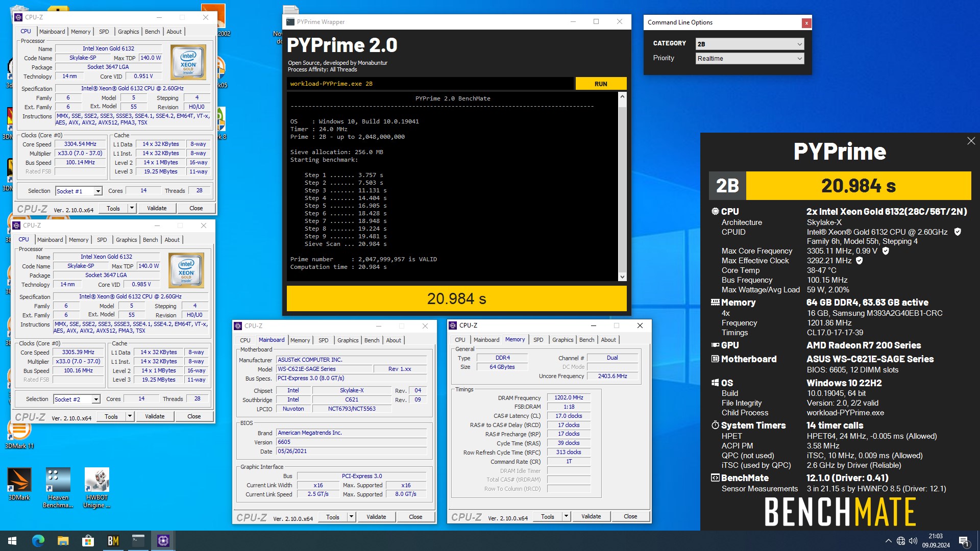The height and width of the screenshot is (551, 980).
Task: Click yellow 20.984 s result bar in PYPrime
Action: tap(456, 298)
